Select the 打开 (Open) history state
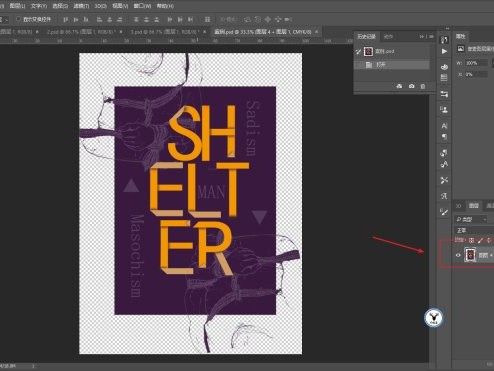The height and width of the screenshot is (371, 494). (x=392, y=65)
